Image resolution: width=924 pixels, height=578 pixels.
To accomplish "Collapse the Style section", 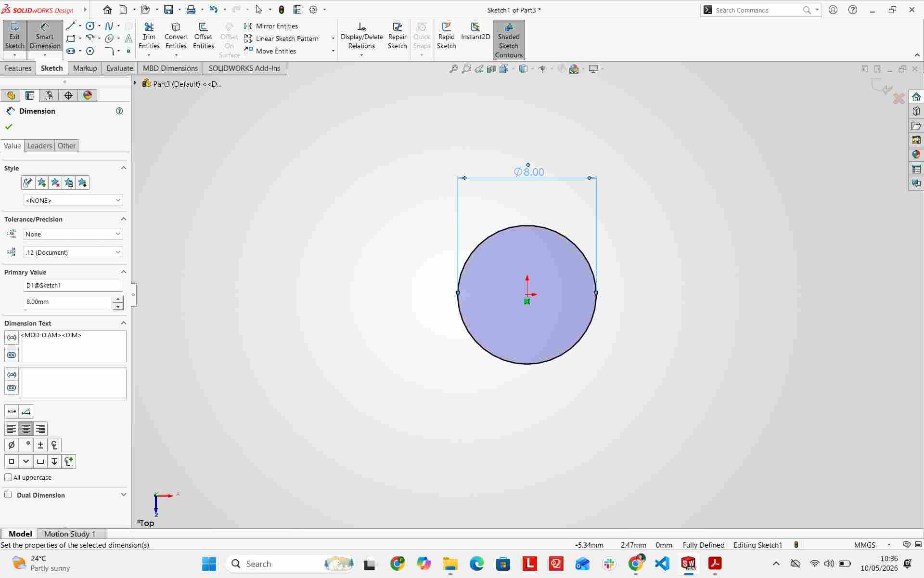I will click(123, 168).
